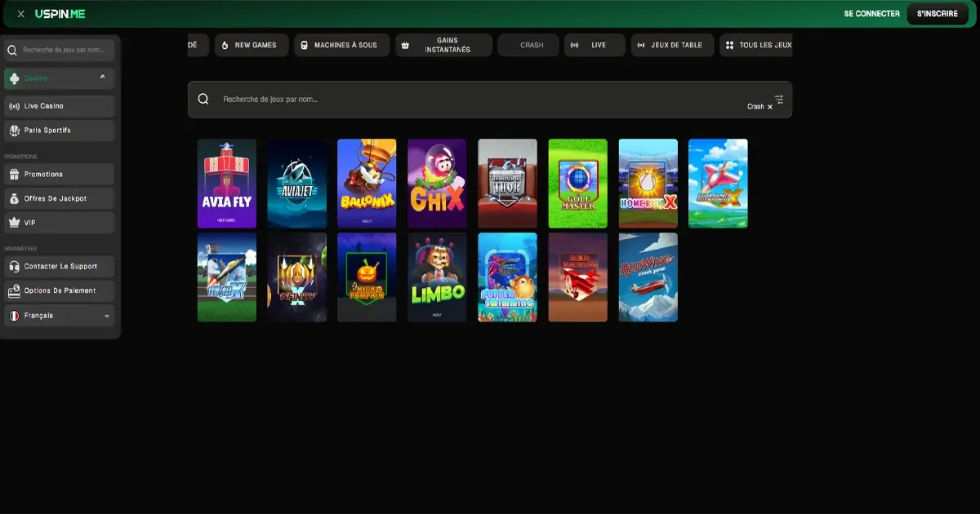Select the Jeux de Table tab

pos(672,45)
